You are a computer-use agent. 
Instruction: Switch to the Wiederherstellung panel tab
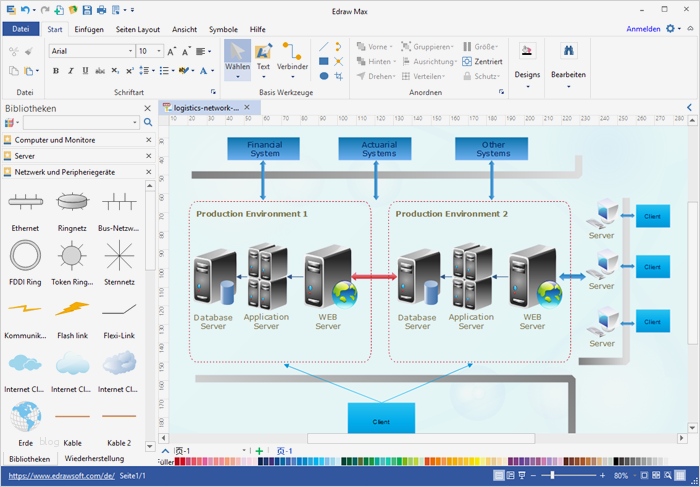[94, 458]
